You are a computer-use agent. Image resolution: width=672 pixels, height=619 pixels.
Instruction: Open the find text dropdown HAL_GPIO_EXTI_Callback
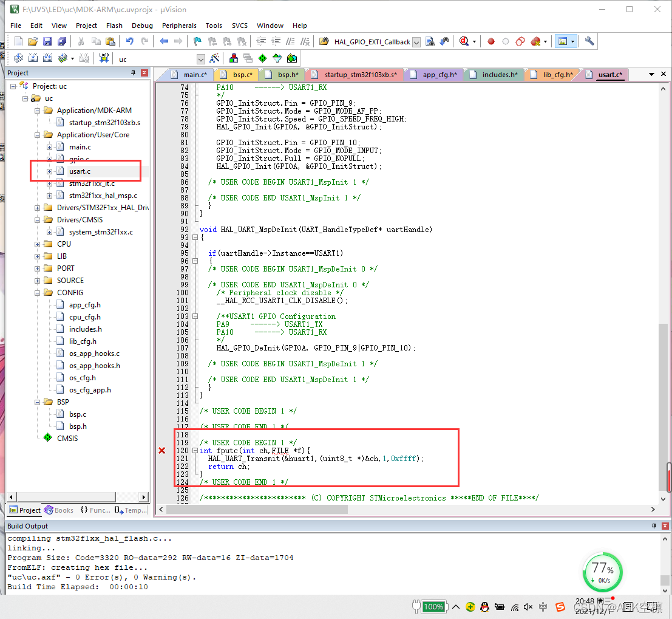click(416, 43)
